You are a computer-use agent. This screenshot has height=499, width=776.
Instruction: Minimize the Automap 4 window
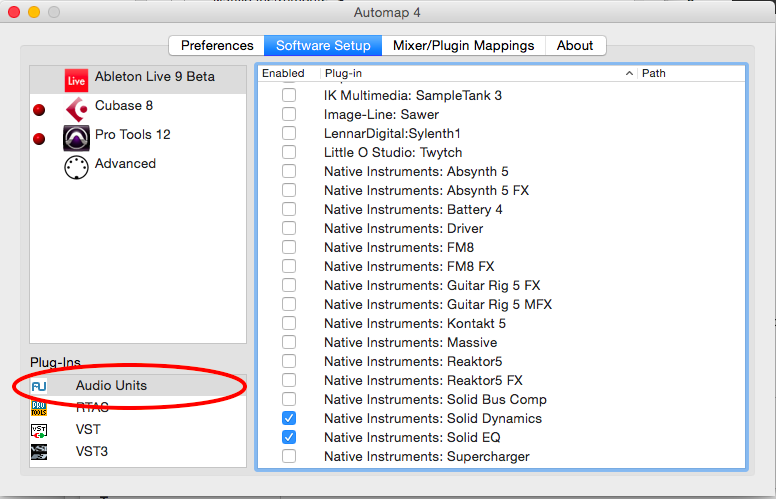pos(34,12)
